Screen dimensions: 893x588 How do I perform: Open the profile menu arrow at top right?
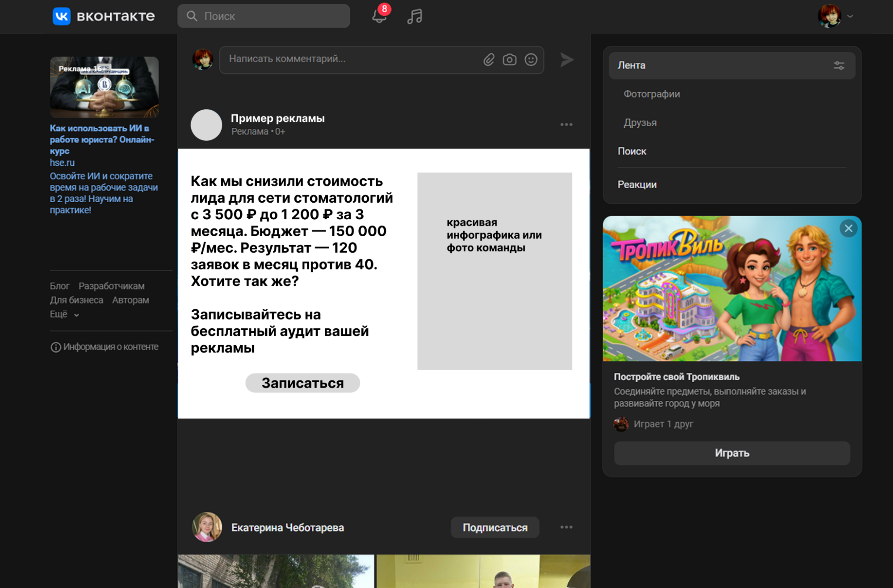[x=850, y=17]
